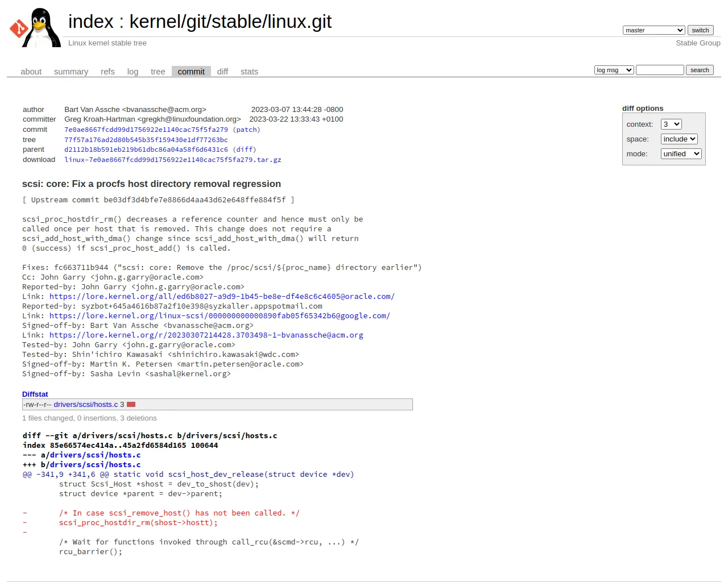Click the index link in title
This screenshot has height=582, width=728.
point(91,22)
